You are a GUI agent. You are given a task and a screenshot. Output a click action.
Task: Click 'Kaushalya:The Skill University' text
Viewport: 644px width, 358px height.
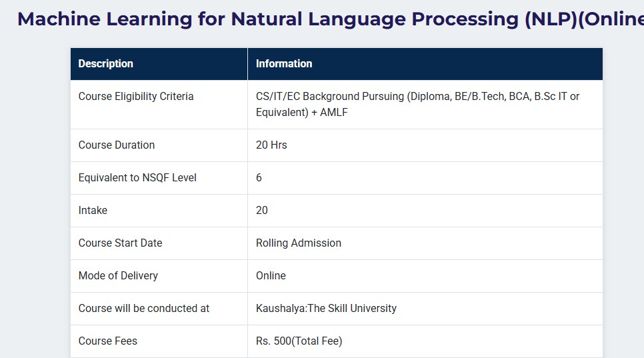(326, 309)
